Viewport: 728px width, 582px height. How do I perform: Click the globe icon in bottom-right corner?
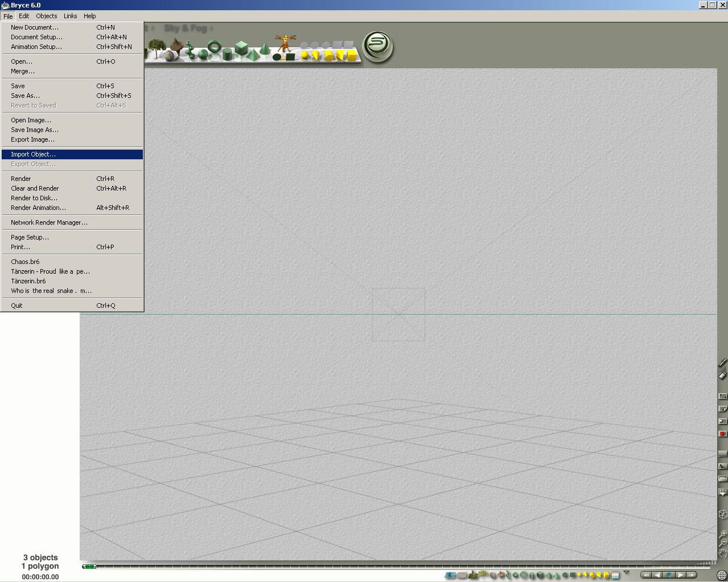pyautogui.click(x=722, y=575)
